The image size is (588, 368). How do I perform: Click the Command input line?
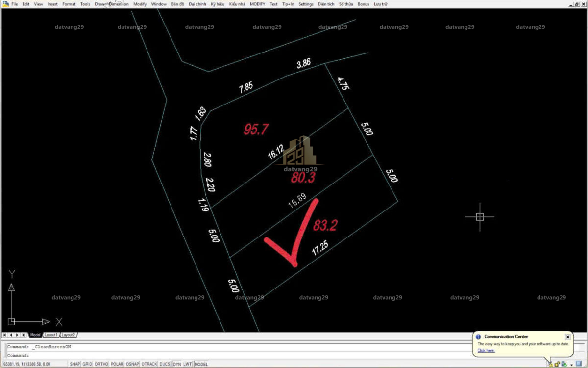point(245,355)
